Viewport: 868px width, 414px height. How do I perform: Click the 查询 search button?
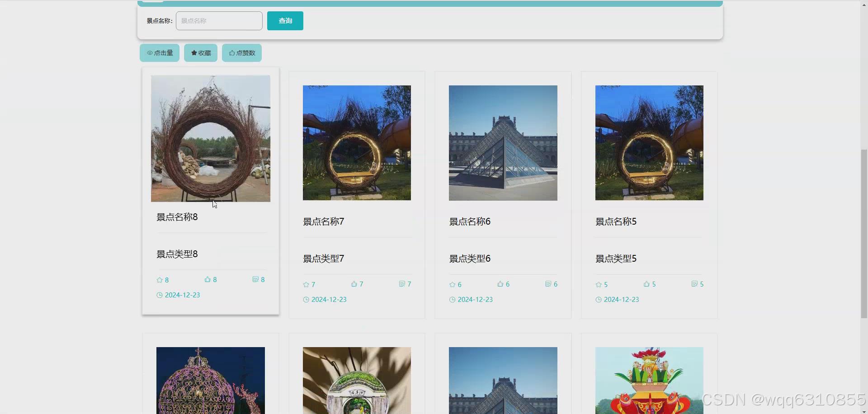coord(285,21)
